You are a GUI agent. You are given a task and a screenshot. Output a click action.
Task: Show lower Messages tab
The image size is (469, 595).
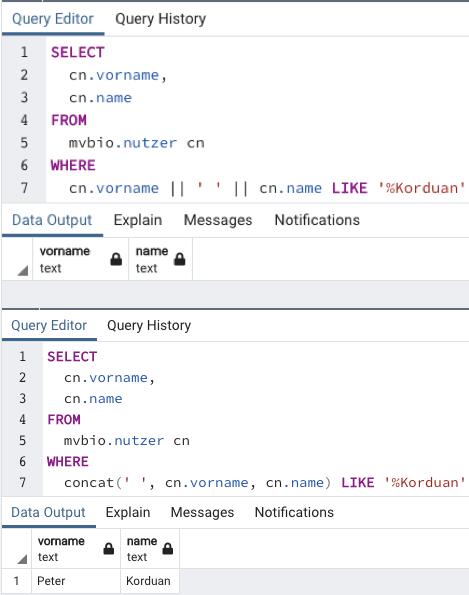pos(202,512)
